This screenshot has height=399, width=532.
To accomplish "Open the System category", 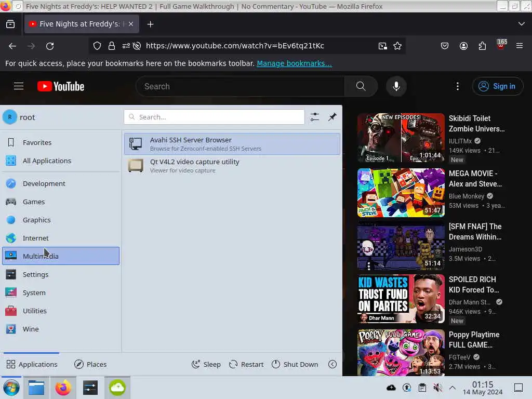I will (x=61, y=293).
